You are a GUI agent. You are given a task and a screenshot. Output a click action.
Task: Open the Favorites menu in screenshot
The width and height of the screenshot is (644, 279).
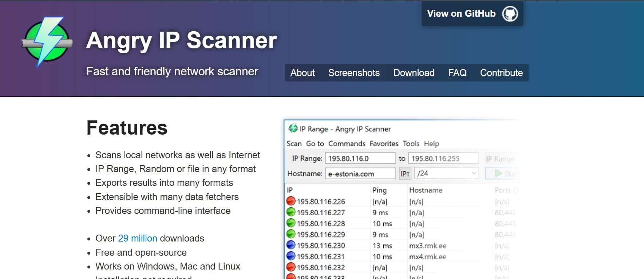pyautogui.click(x=384, y=144)
